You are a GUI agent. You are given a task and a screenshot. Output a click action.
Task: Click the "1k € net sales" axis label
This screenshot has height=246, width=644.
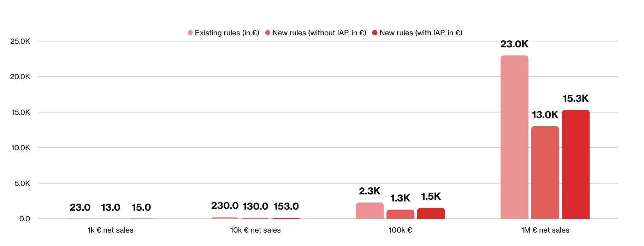click(x=111, y=230)
